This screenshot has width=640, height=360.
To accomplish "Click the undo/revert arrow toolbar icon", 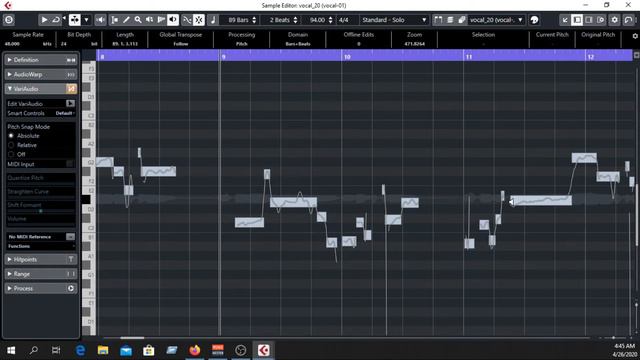I will [629, 20].
